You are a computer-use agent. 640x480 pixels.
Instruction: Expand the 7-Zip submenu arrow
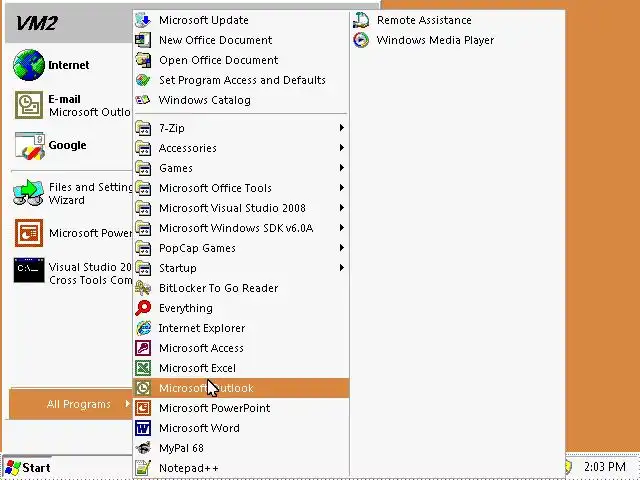tap(341, 128)
